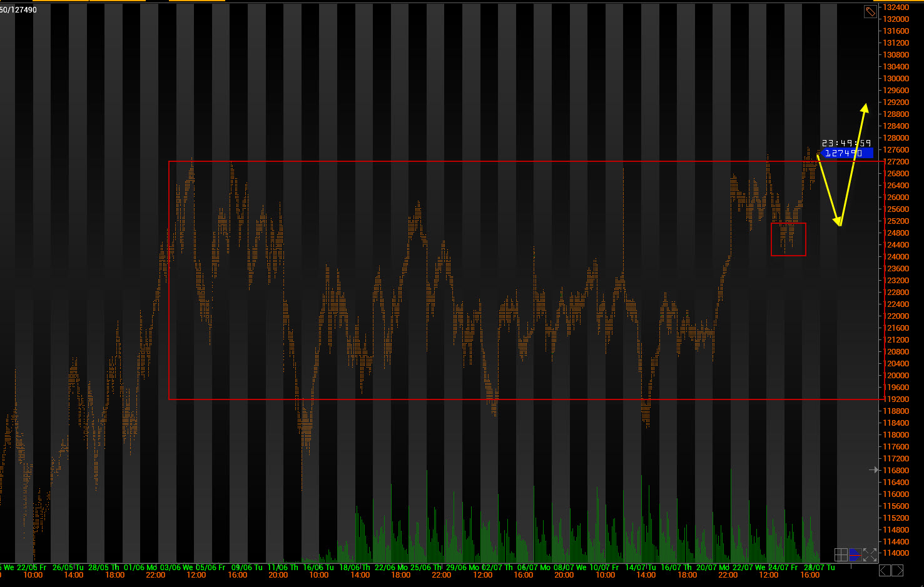Click the 128800 price axis label

point(896,114)
